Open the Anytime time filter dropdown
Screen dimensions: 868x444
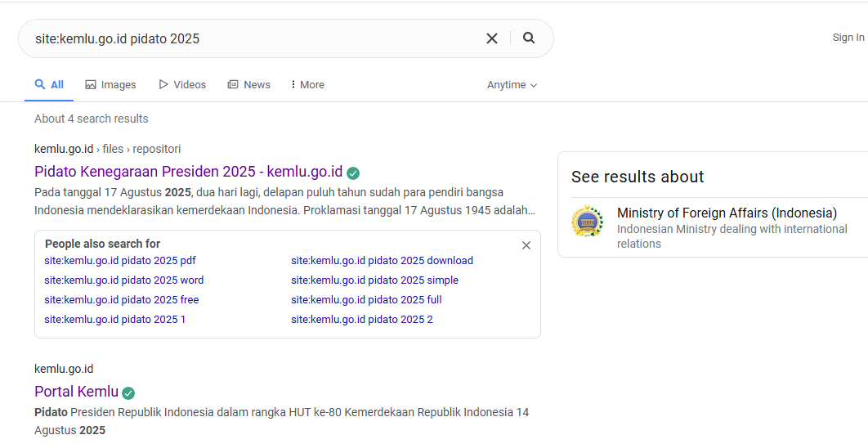[x=512, y=85]
